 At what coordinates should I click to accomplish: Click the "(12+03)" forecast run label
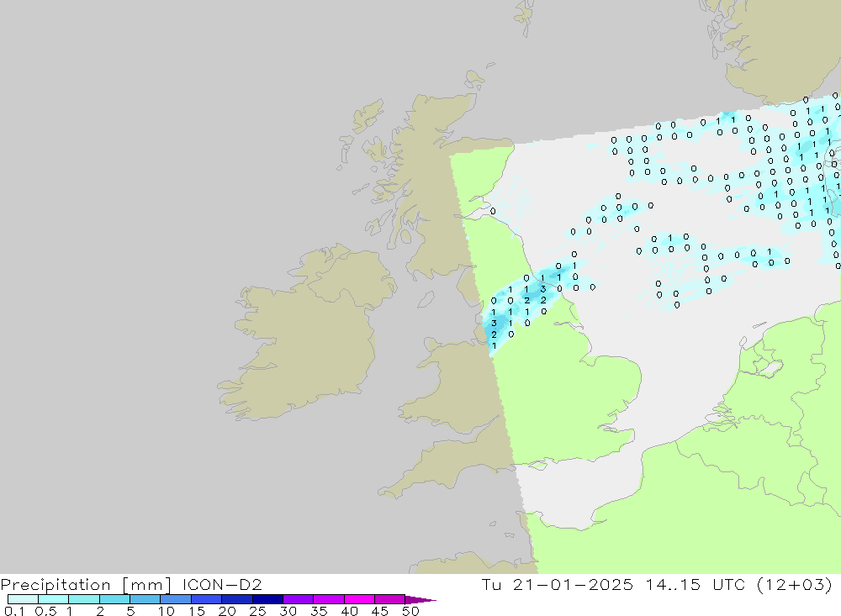pyautogui.click(x=795, y=584)
